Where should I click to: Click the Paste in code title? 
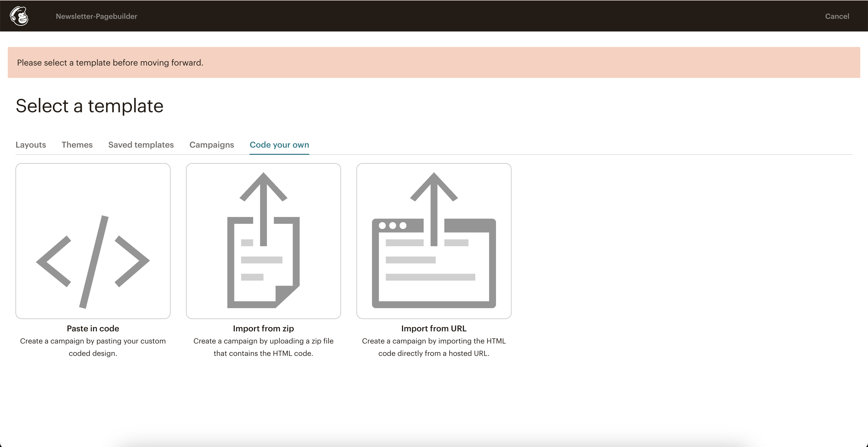(x=93, y=328)
